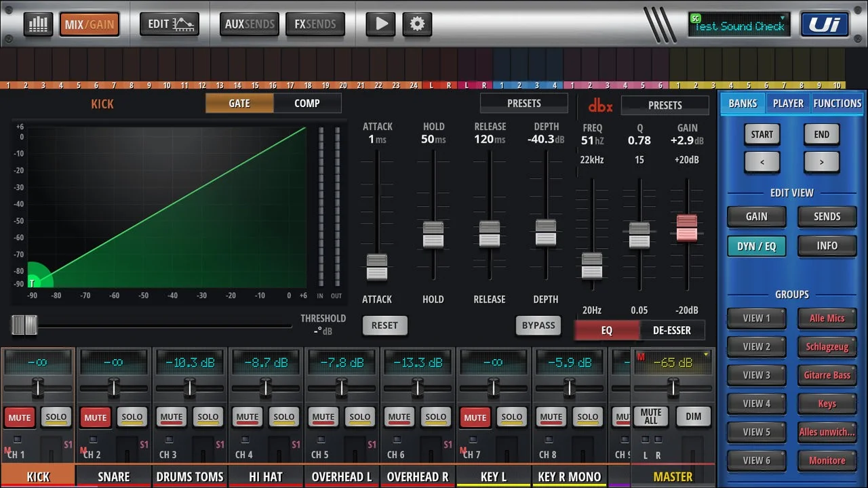The image size is (868, 488).
Task: Switch to MIX/GAIN view
Action: pyautogui.click(x=90, y=24)
